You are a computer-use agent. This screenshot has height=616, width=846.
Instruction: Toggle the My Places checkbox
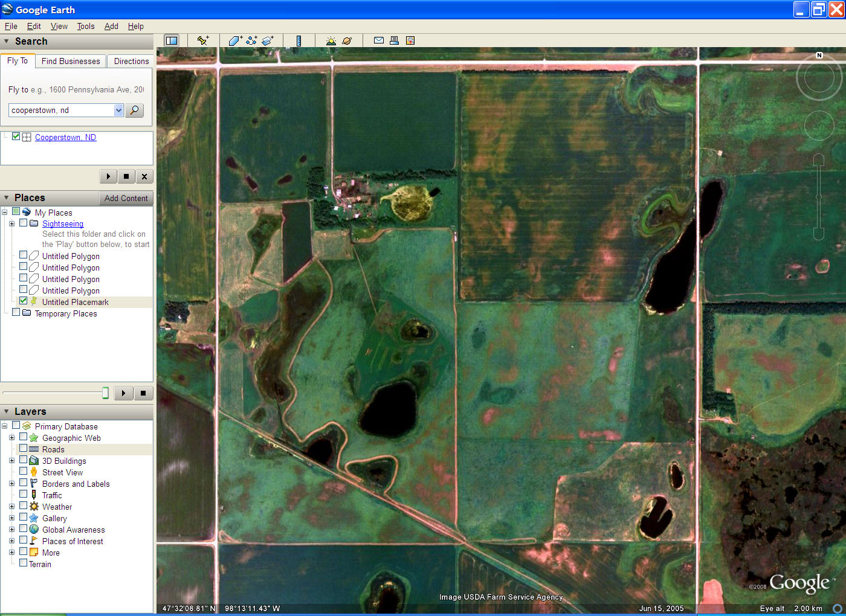pyautogui.click(x=16, y=211)
